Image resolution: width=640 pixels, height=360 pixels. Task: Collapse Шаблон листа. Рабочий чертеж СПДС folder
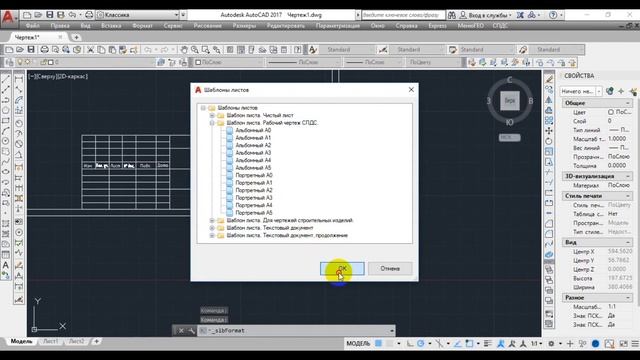coord(212,123)
